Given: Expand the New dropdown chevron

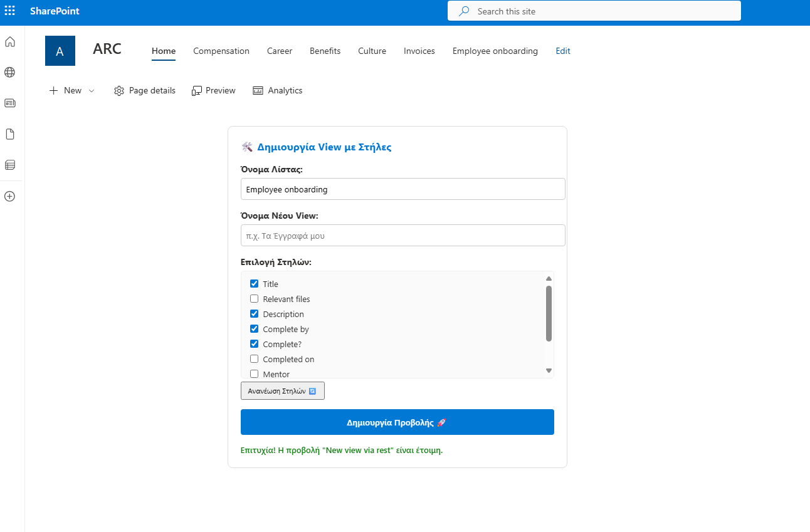Looking at the screenshot, I should point(92,91).
